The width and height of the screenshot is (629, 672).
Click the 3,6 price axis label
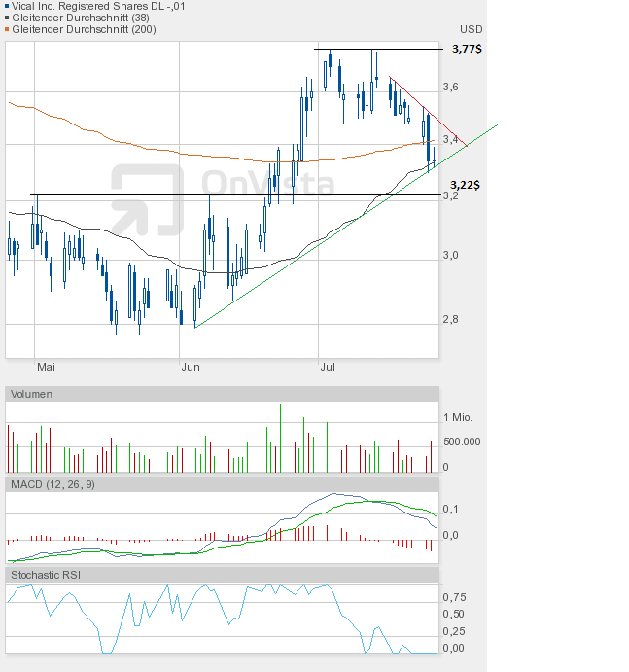click(x=450, y=87)
